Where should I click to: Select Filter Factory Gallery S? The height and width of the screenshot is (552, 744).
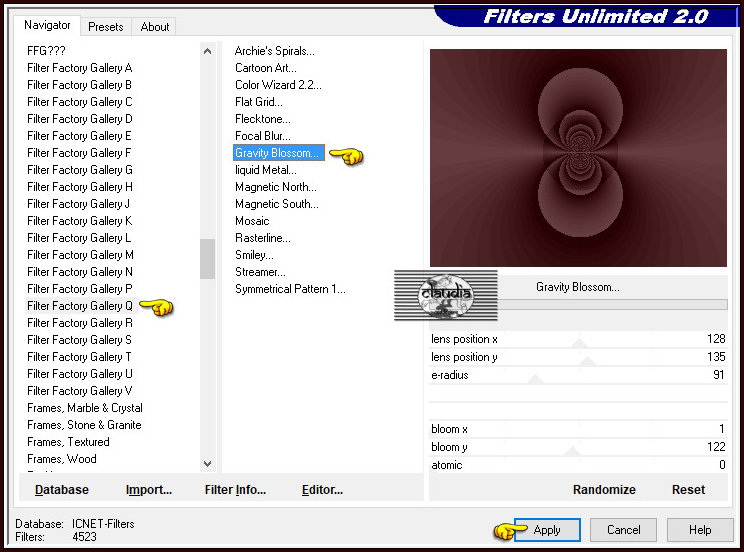(x=79, y=340)
